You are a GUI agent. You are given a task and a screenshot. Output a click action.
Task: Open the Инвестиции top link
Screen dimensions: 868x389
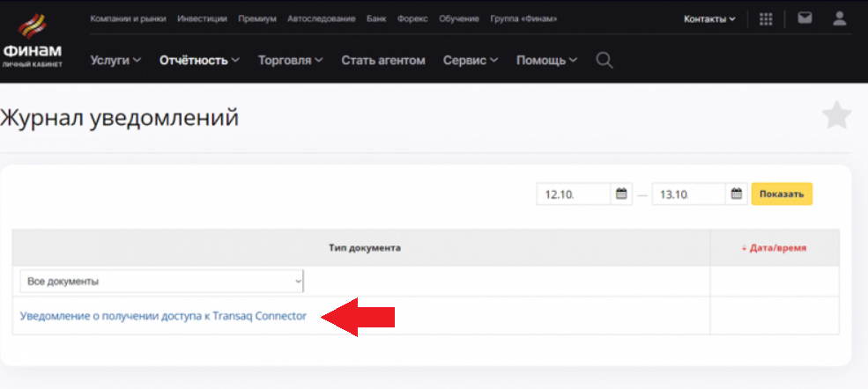[x=202, y=18]
